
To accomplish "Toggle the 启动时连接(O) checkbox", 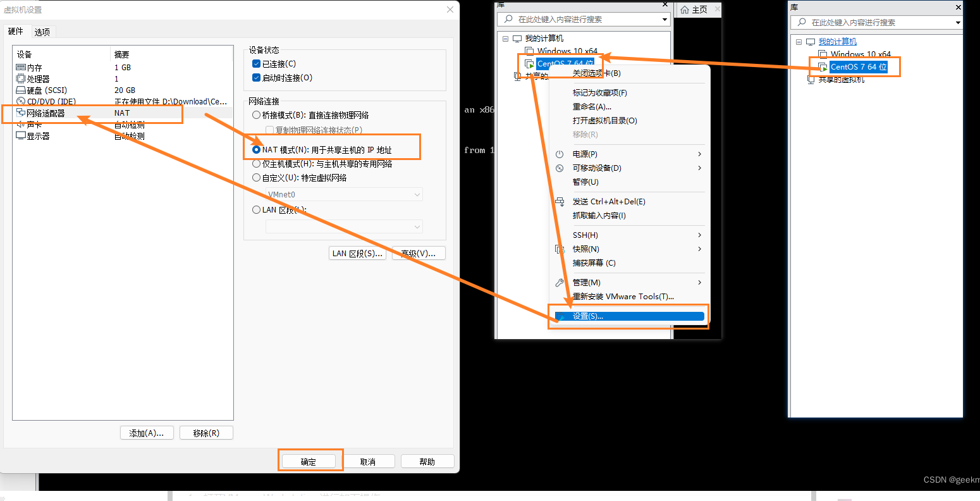I will (256, 78).
